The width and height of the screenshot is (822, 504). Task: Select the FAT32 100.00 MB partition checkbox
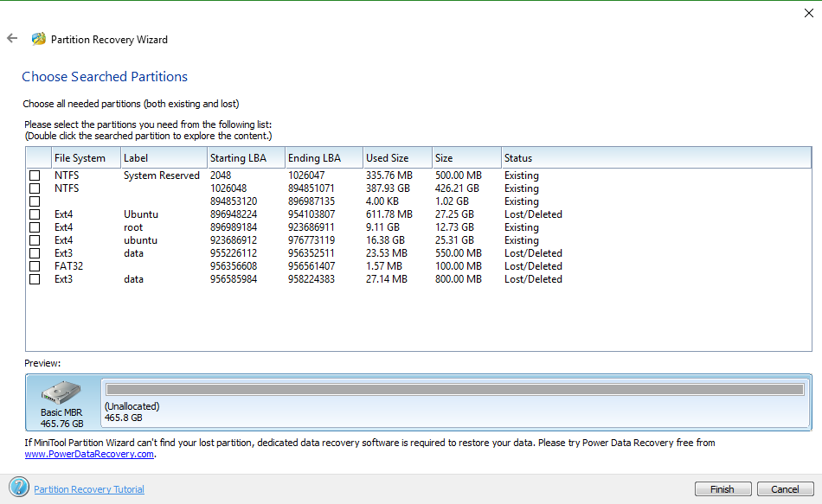[x=35, y=266]
